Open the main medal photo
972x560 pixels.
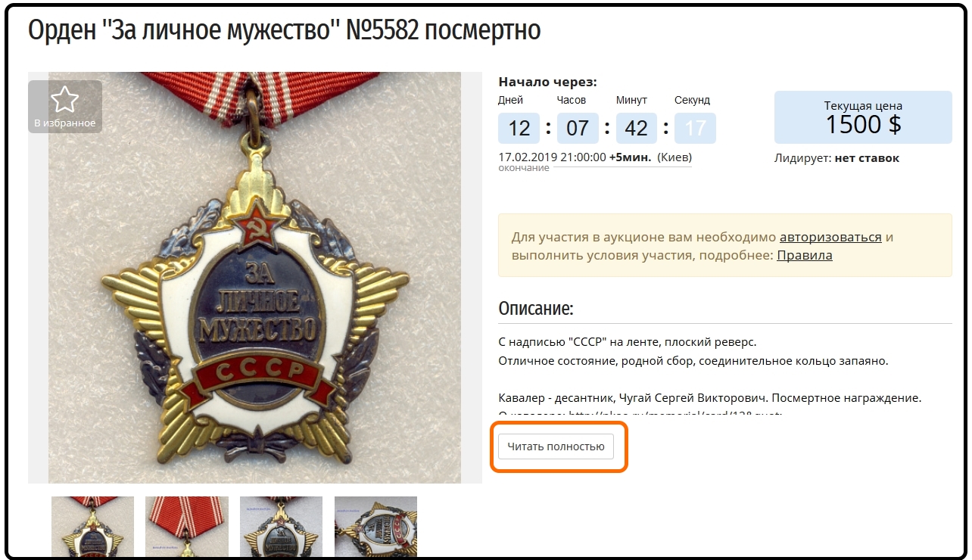(255, 278)
